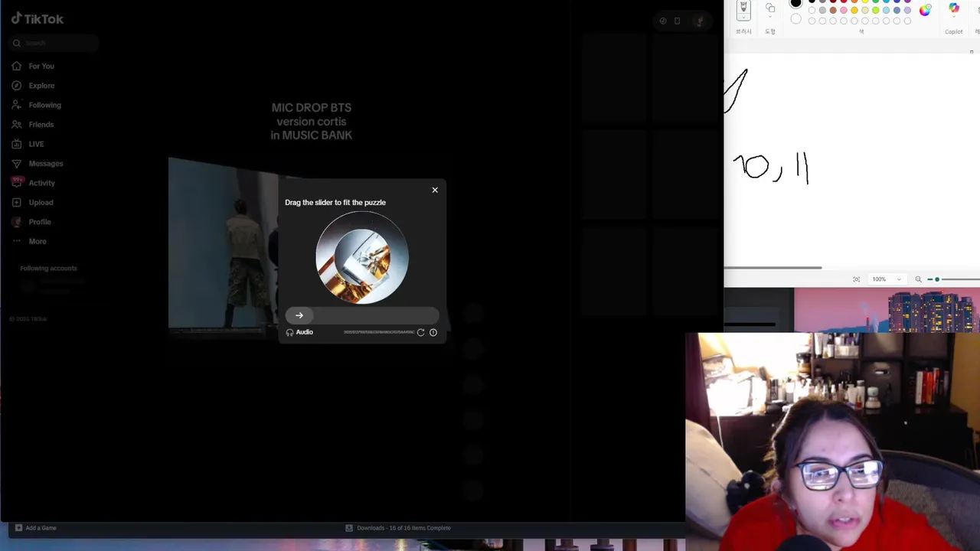Image resolution: width=980 pixels, height=551 pixels.
Task: Click the TikTok search field
Action: point(54,43)
